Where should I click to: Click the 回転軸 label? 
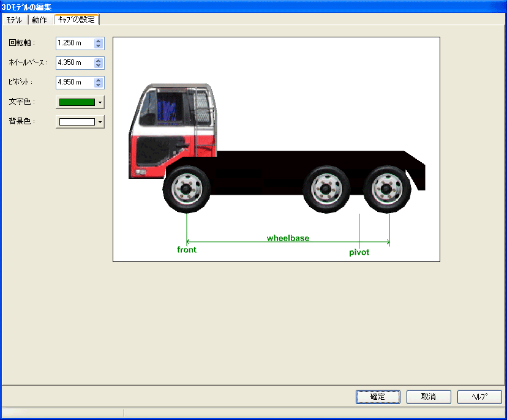point(21,43)
